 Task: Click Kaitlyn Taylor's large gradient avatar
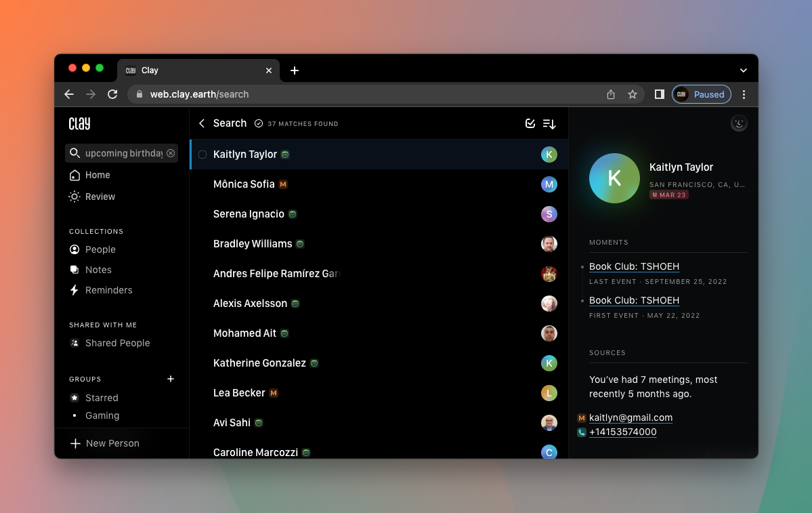tap(614, 178)
